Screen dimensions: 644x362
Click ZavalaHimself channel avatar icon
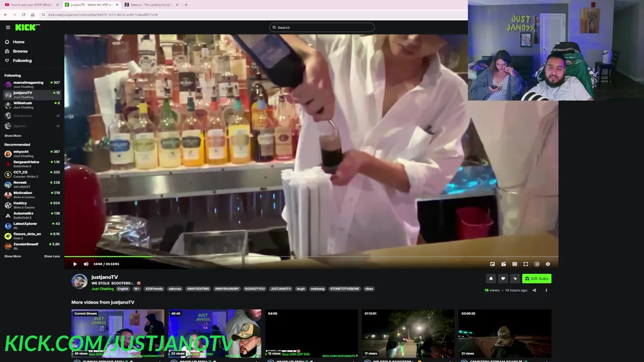[x=8, y=246]
